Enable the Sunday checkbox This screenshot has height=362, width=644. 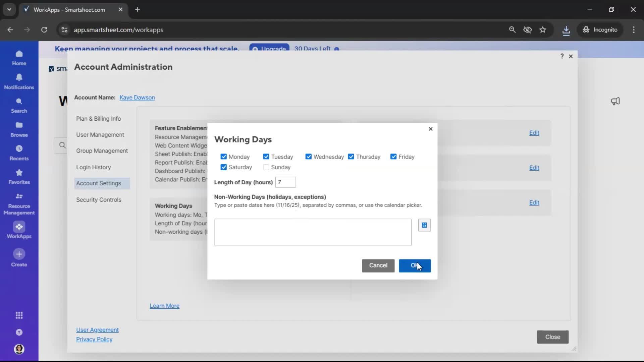point(266,167)
